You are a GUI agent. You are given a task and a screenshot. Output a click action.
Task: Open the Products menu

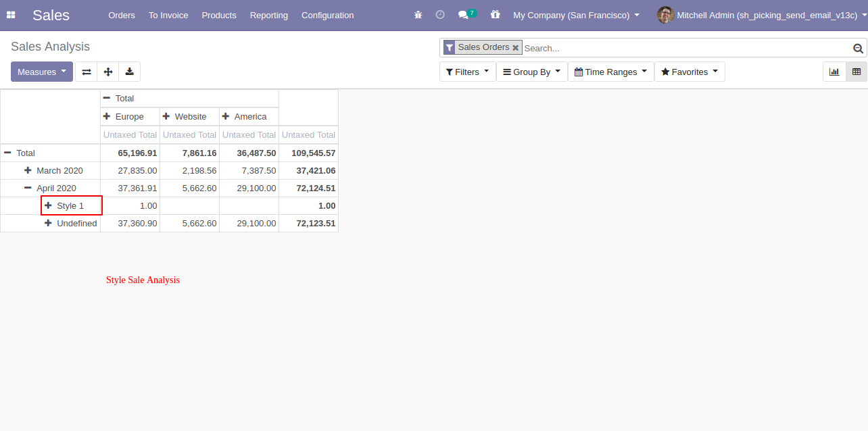[219, 15]
